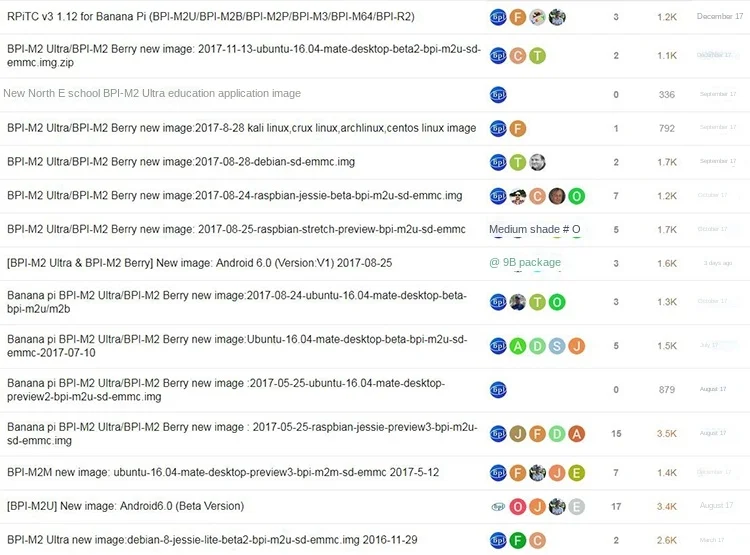Click the 2.6K views value
Image resolution: width=750 pixels, height=555 pixels.
click(666, 541)
